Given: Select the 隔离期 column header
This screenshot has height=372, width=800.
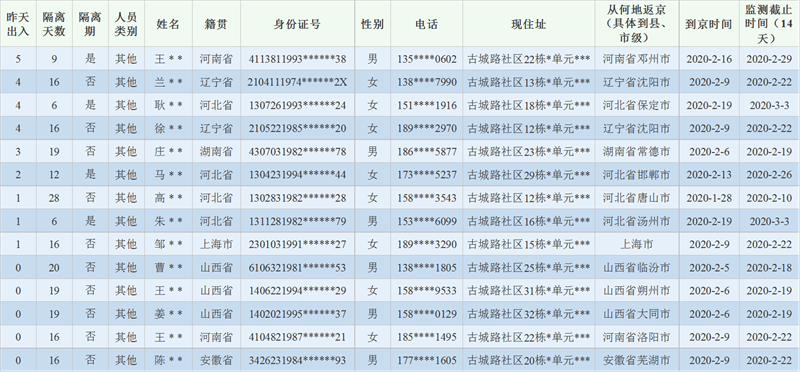Looking at the screenshot, I should pyautogui.click(x=90, y=24).
